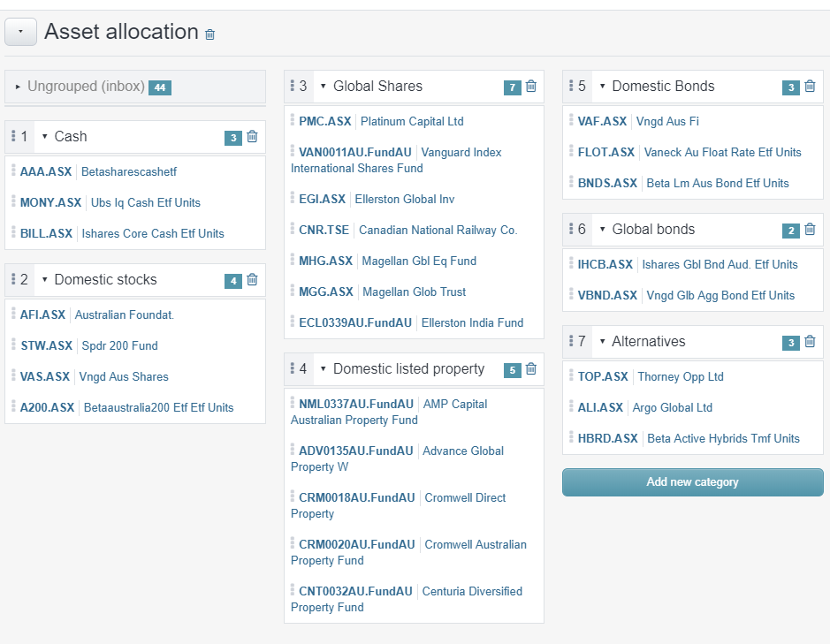This screenshot has height=644, width=830.
Task: Open the PMC.ASX Platinum Capital link
Action: [324, 121]
